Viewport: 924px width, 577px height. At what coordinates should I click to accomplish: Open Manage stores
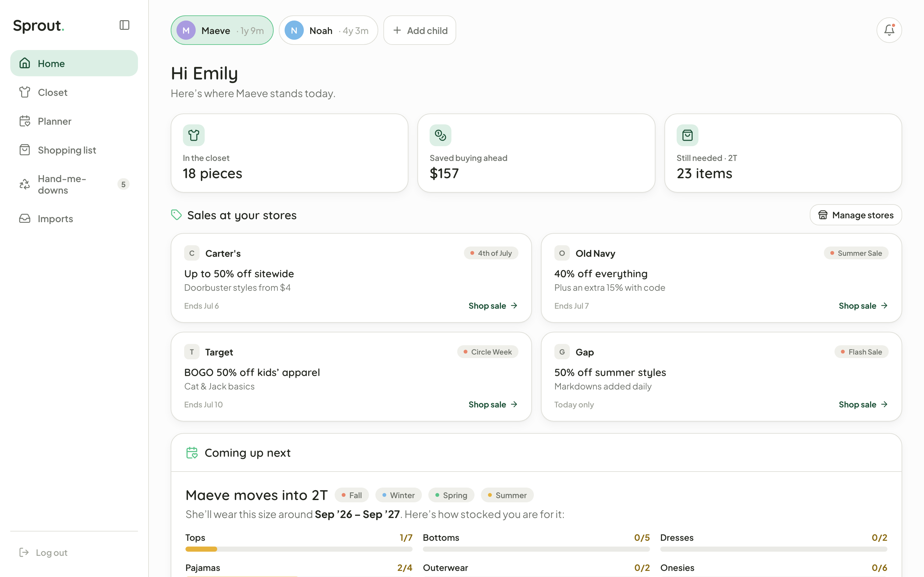point(856,215)
